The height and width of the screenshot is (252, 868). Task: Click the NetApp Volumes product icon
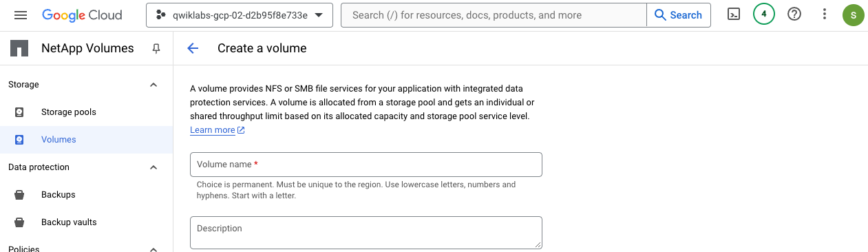pos(19,48)
